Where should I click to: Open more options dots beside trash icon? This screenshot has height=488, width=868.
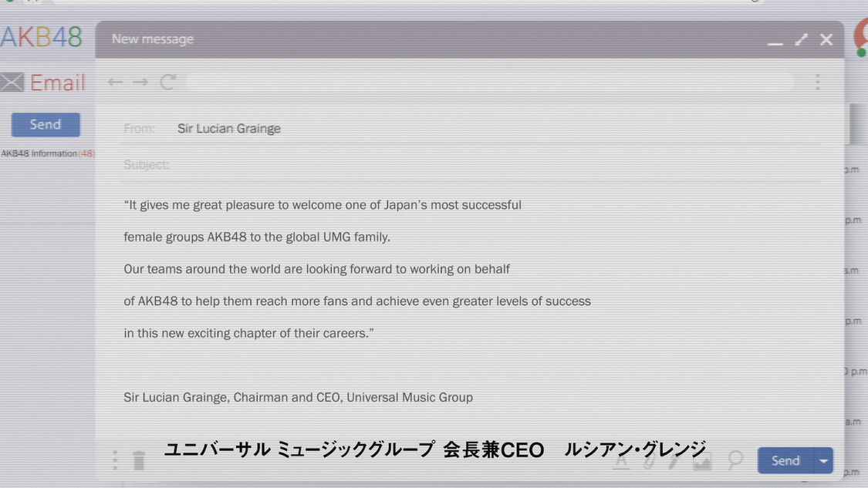point(115,460)
